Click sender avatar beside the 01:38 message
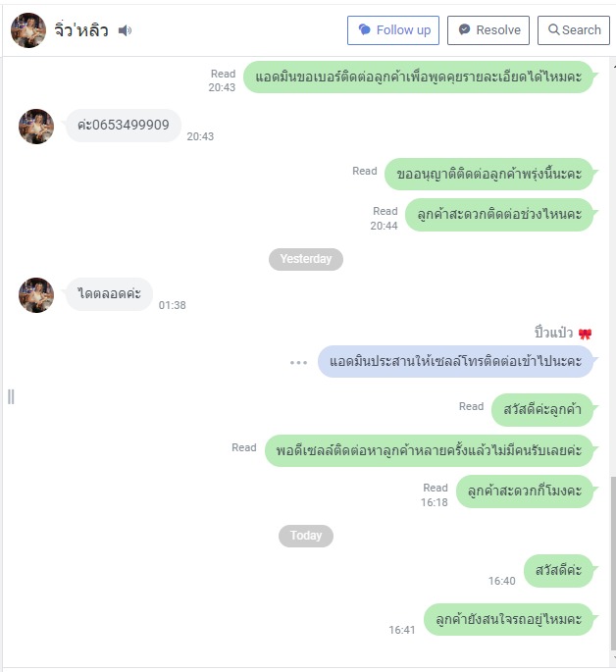Screen dimensions: 616x672 coord(36,295)
